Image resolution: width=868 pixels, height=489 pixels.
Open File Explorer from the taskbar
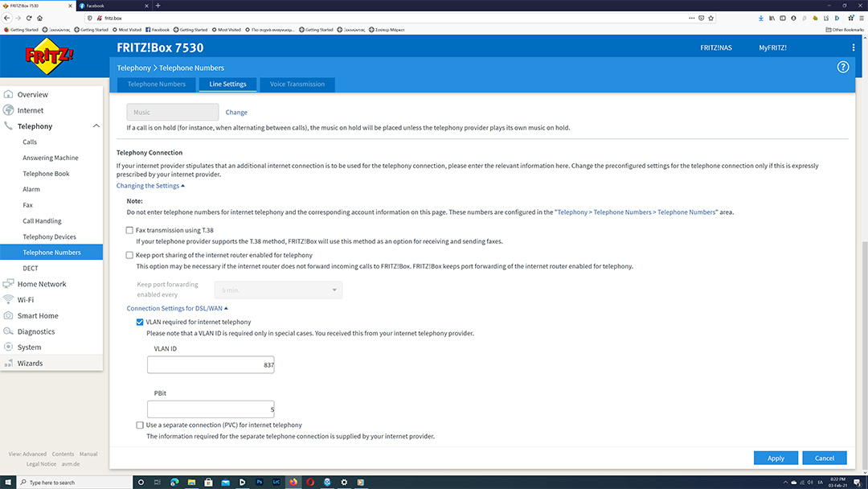point(191,482)
